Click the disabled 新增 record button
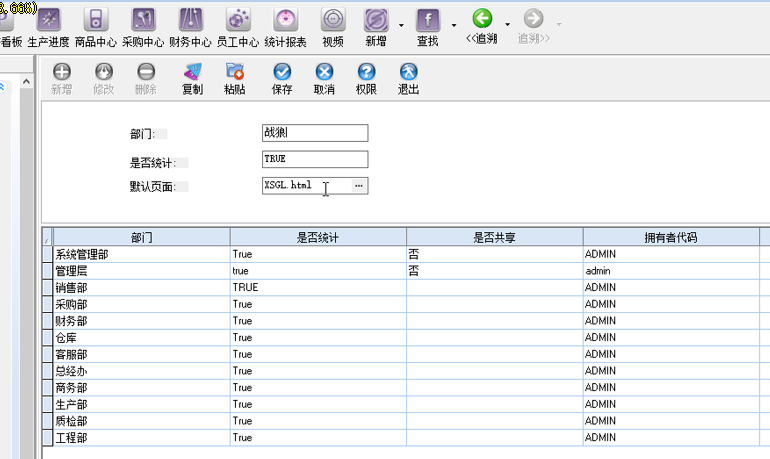 click(x=61, y=79)
